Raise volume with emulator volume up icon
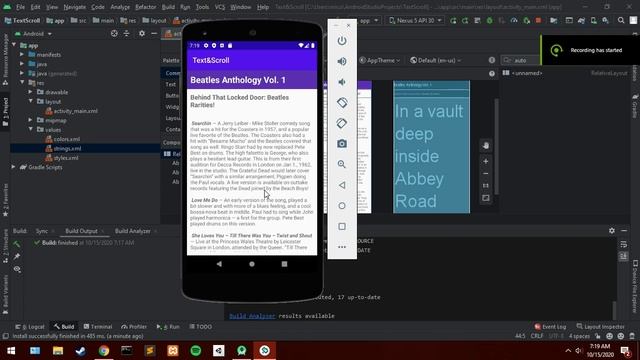The image size is (640, 360). click(x=342, y=61)
